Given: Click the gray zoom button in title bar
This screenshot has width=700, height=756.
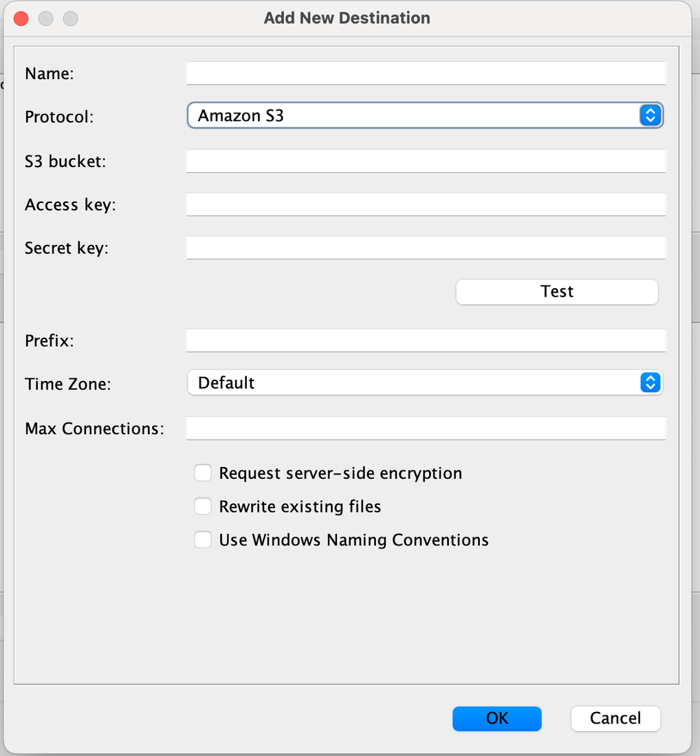Looking at the screenshot, I should point(70,19).
